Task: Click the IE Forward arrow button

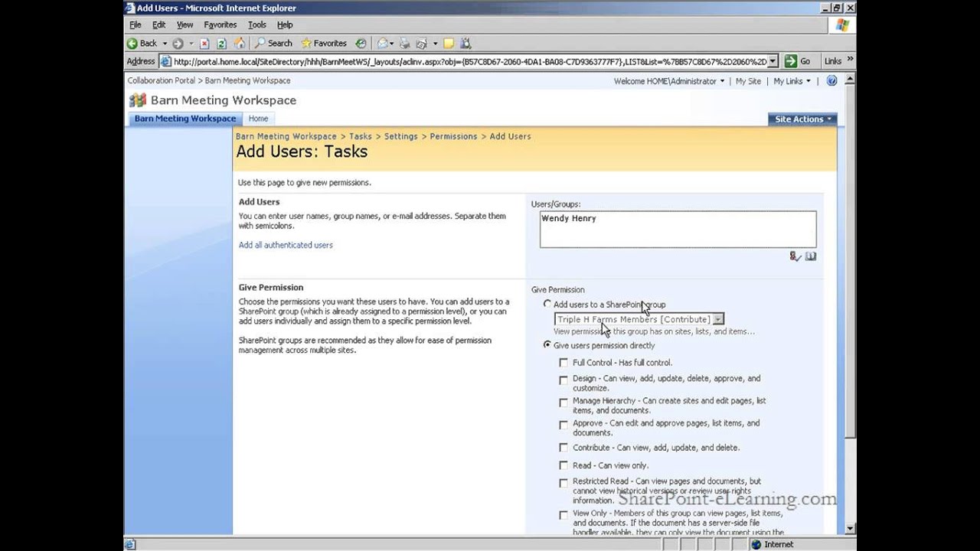Action: coord(178,44)
